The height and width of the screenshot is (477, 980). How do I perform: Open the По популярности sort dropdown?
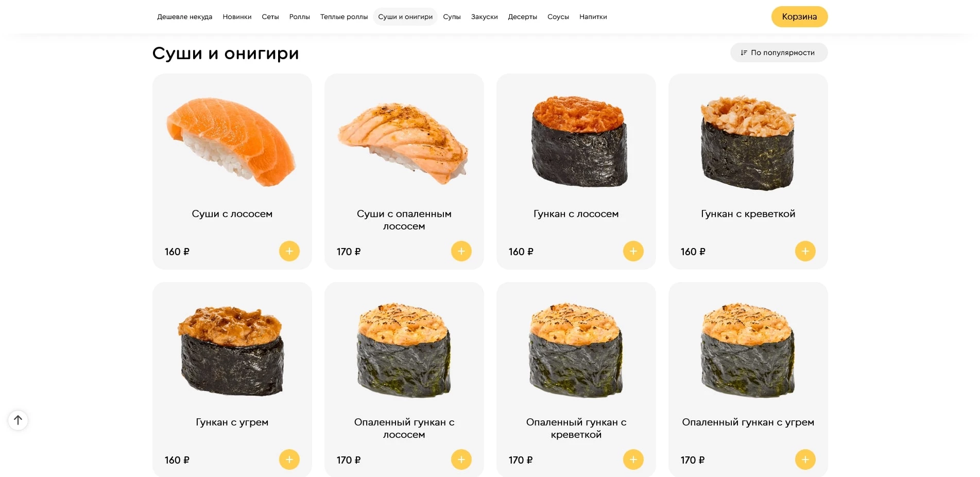pos(779,52)
